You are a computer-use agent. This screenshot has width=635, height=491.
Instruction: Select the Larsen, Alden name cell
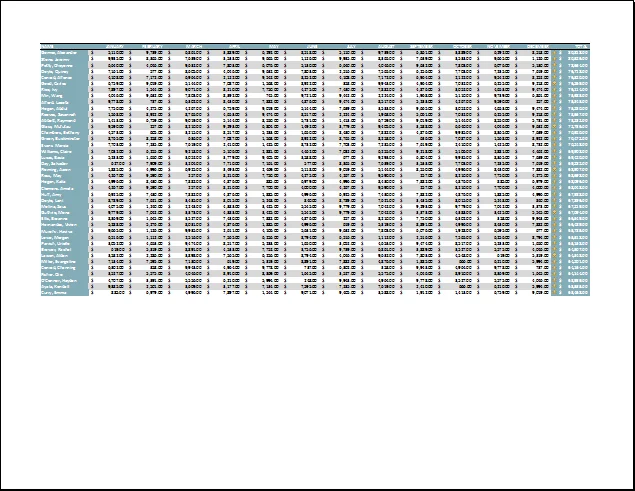click(x=64, y=256)
